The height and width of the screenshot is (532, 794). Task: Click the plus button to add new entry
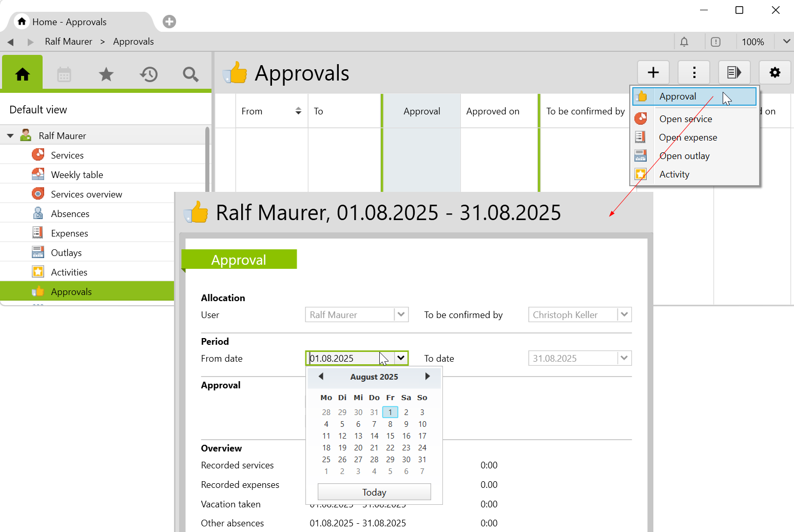pos(653,72)
